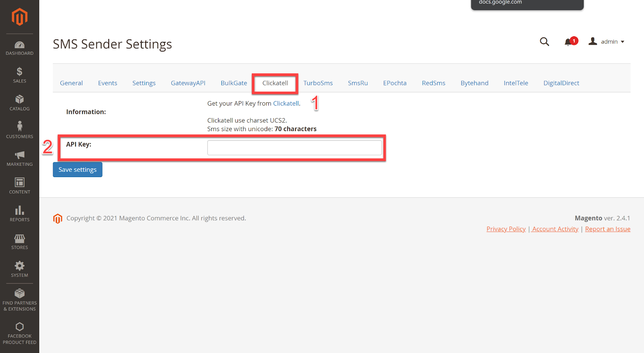Viewport: 644px width, 353px height.
Task: Click the search magnifier icon
Action: tap(544, 41)
